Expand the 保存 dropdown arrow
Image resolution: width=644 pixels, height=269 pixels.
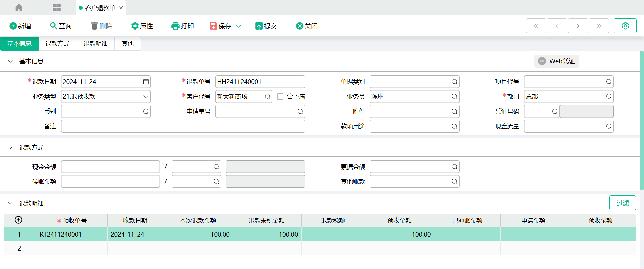[x=239, y=26]
